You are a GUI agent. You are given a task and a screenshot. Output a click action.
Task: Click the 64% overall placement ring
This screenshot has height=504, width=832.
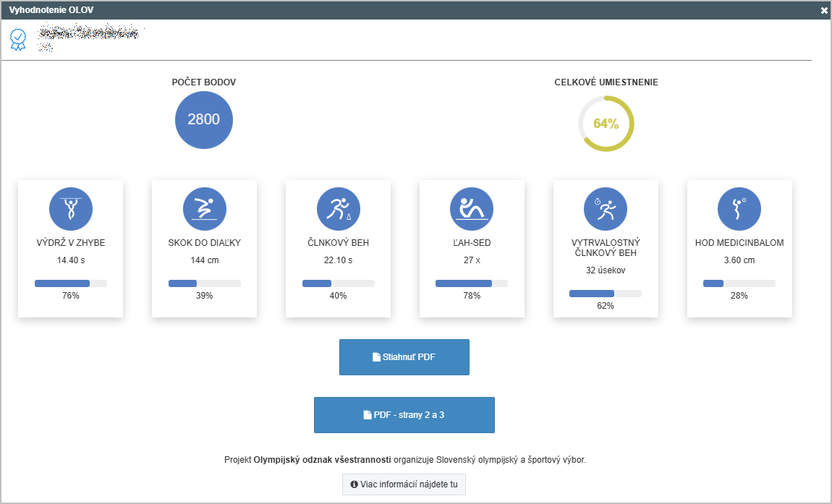coord(606,124)
